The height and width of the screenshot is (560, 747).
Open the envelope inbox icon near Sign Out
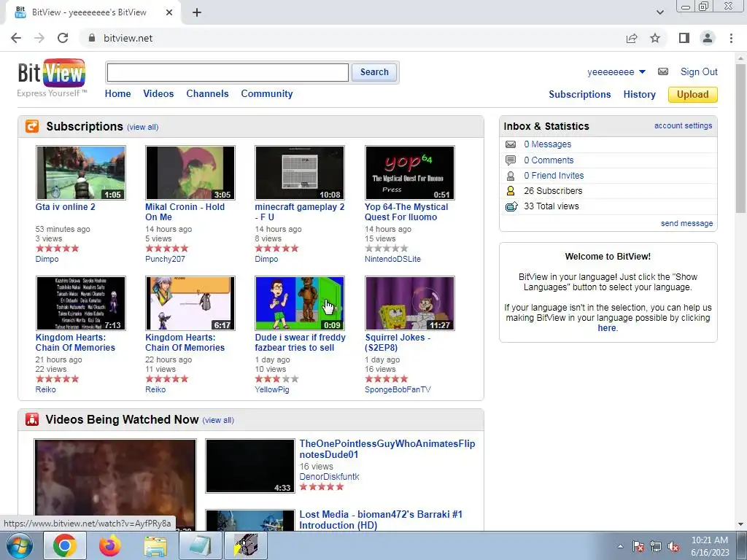coord(662,71)
